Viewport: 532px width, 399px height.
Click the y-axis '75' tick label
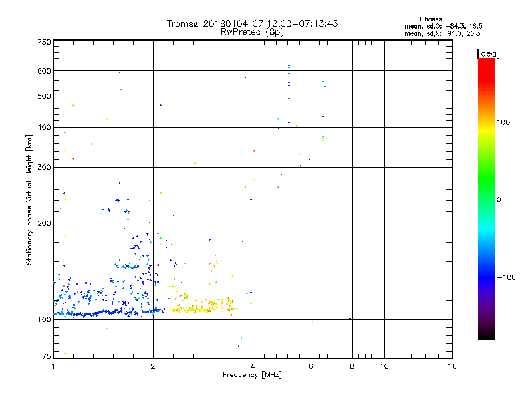click(47, 356)
